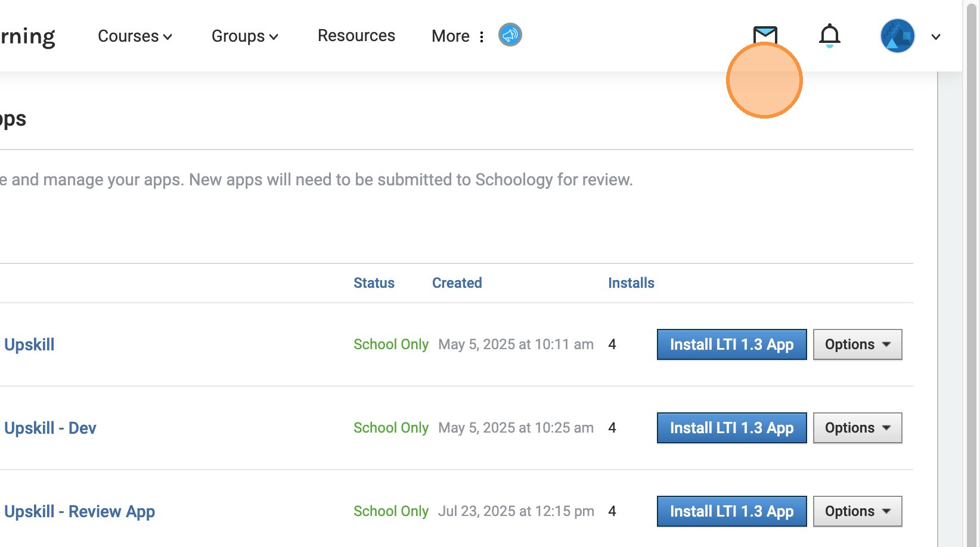Viewport: 980px width, 547px height.
Task: Expand Options for Upskill - Dev app
Action: (857, 428)
